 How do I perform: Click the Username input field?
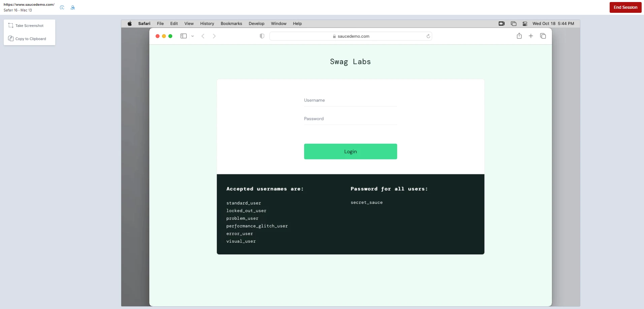coord(350,100)
